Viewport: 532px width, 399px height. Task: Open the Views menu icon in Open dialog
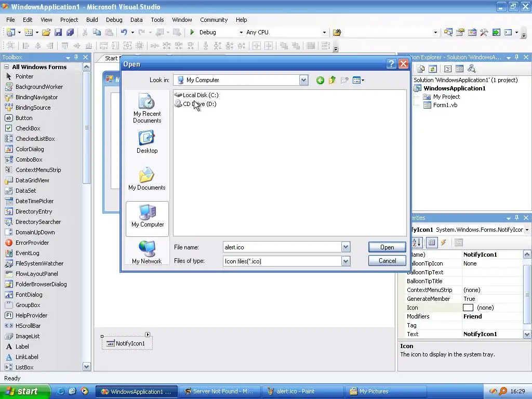(x=358, y=81)
